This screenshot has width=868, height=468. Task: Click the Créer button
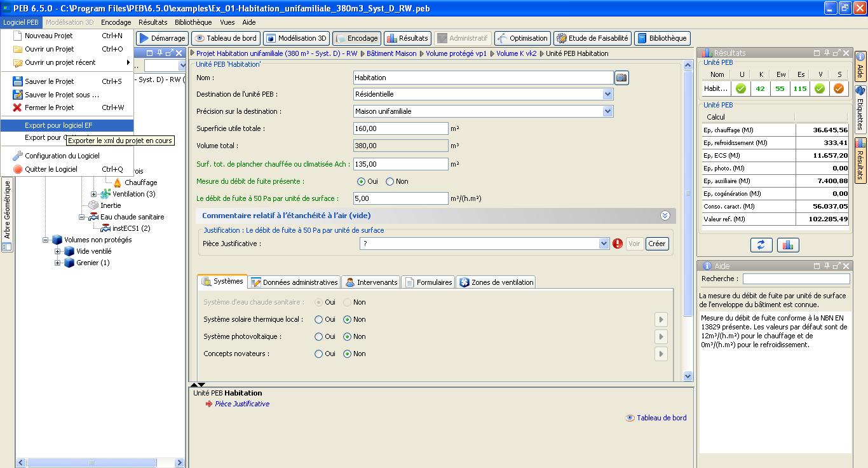coord(657,244)
